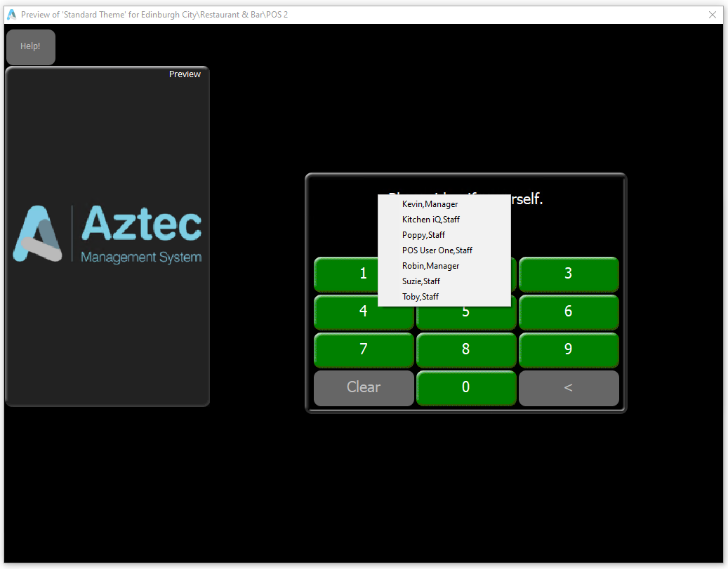Pick Toby,Staff from the user list
The width and height of the screenshot is (728, 569).
click(x=420, y=297)
